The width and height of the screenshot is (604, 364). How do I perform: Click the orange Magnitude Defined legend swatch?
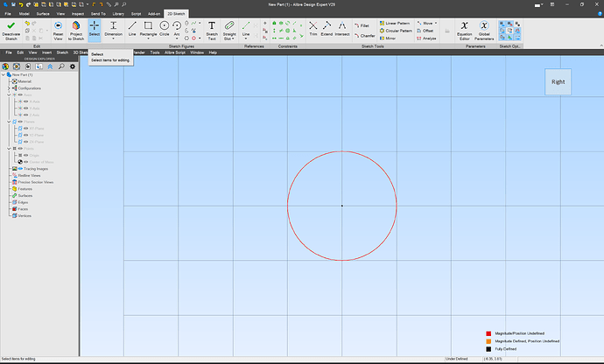488,341
